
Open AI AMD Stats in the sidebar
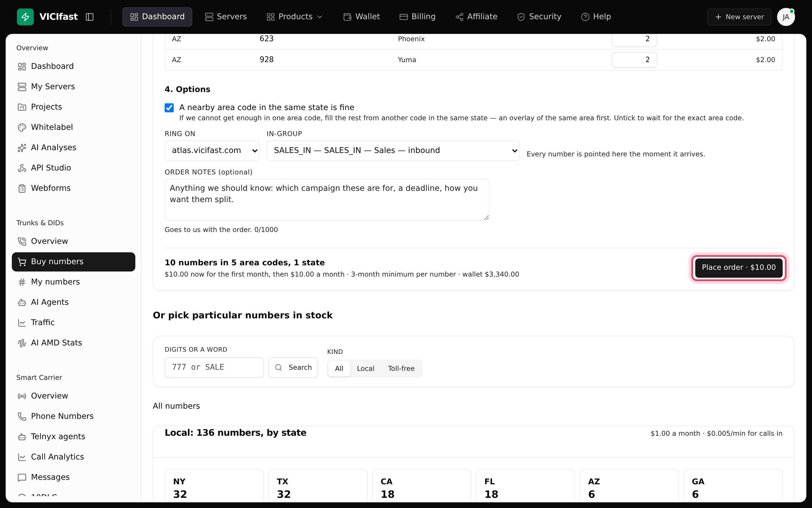(x=74, y=343)
